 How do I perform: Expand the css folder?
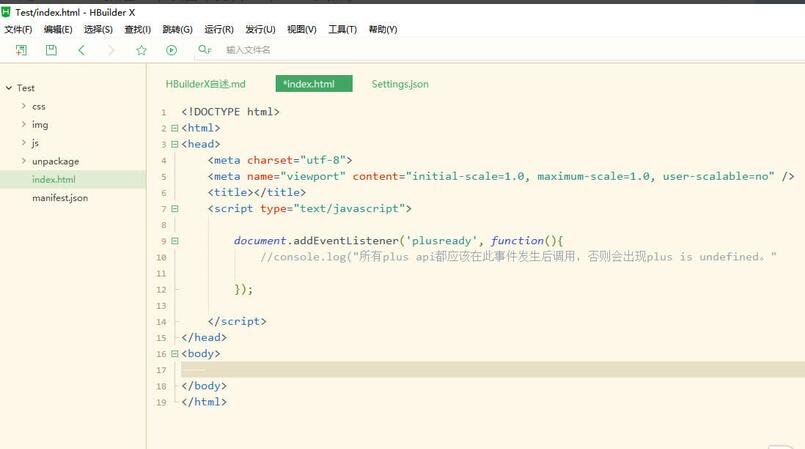pos(23,106)
